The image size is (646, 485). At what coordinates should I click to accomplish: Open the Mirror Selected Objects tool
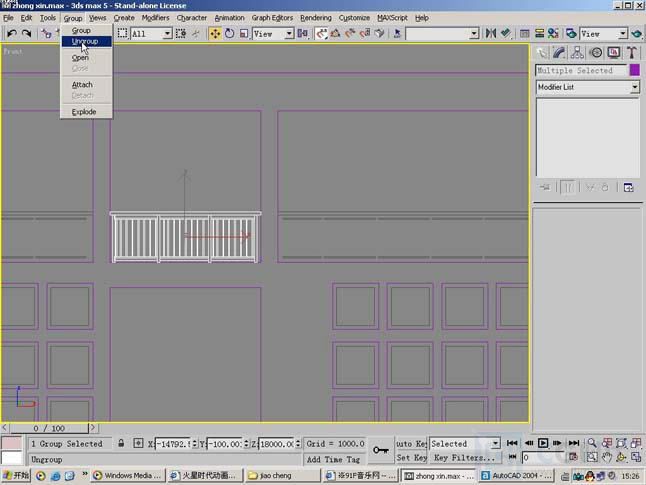pos(491,33)
